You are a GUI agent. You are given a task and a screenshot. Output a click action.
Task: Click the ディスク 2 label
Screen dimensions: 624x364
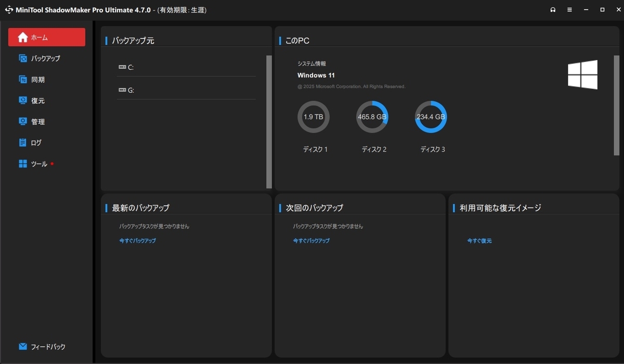(x=374, y=149)
